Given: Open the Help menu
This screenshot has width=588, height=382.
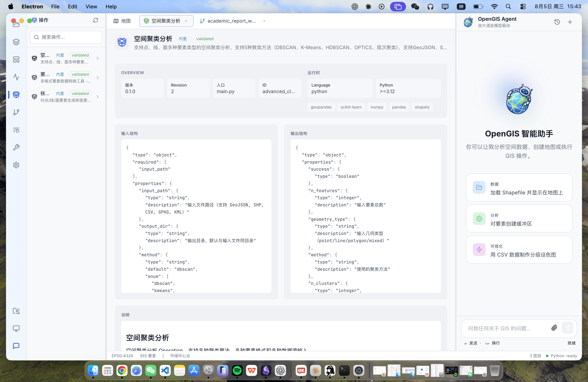Looking at the screenshot, I should [x=111, y=6].
